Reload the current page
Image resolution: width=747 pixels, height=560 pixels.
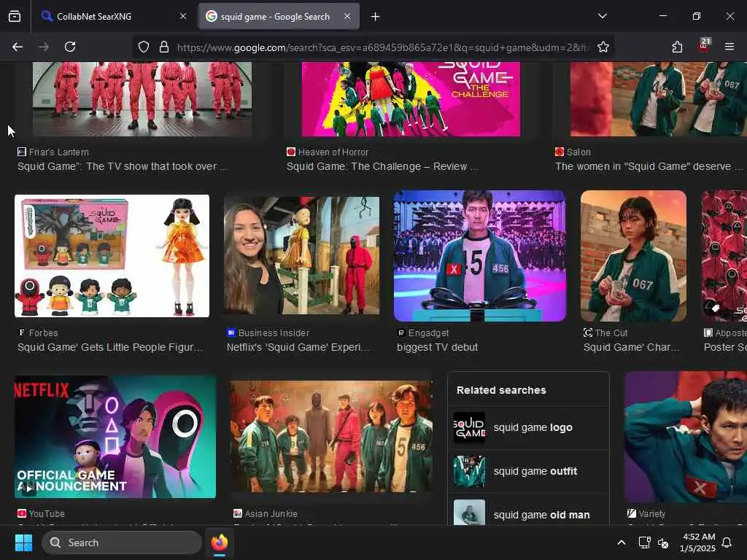coord(70,47)
